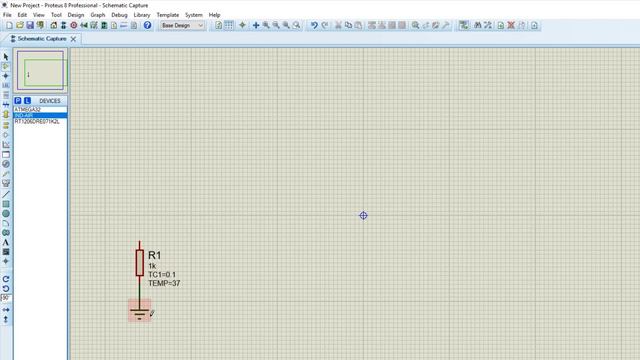Select the 2D Graphics Circle tool
This screenshot has width=640, height=360.
pos(6,213)
